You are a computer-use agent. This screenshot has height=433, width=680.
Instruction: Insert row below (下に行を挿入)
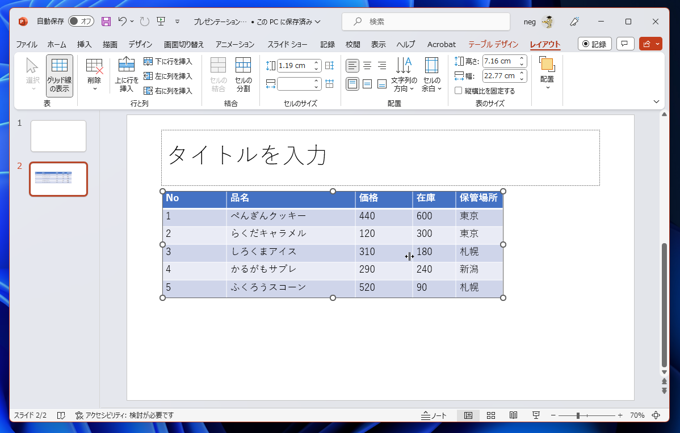tap(168, 62)
